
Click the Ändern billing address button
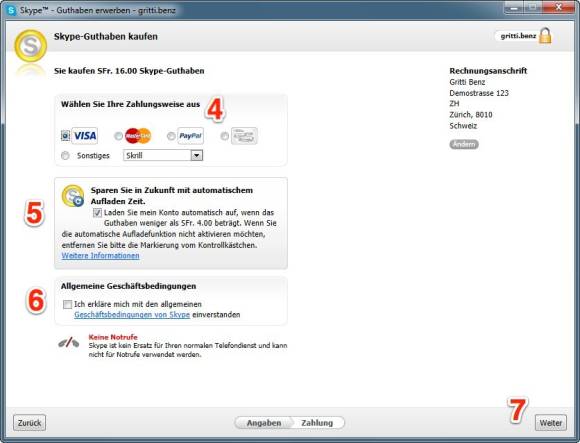click(464, 144)
